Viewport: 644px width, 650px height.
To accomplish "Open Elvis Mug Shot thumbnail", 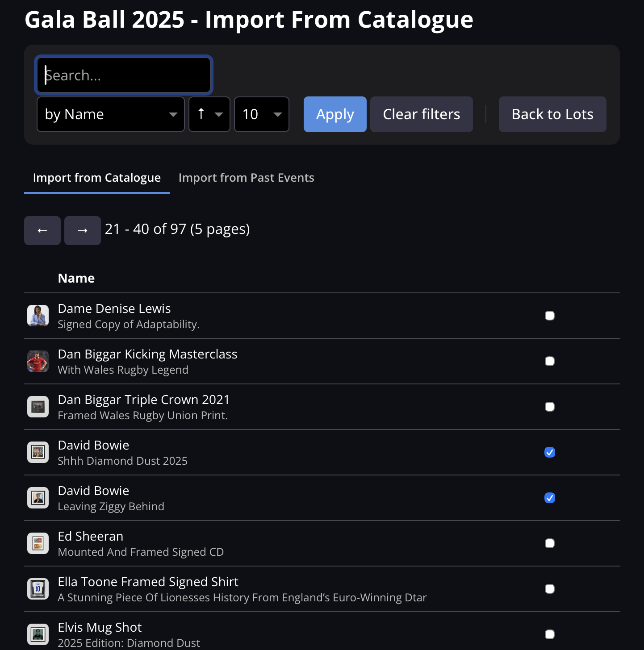I will click(38, 634).
